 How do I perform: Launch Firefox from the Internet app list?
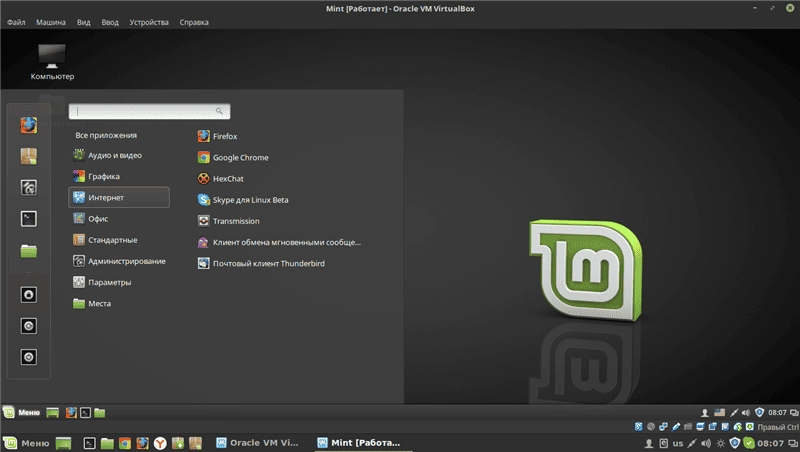(218, 136)
